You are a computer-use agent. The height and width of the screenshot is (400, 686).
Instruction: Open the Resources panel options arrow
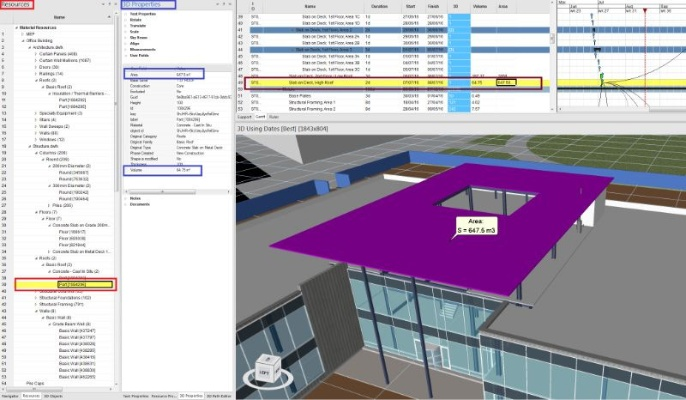click(x=103, y=4)
